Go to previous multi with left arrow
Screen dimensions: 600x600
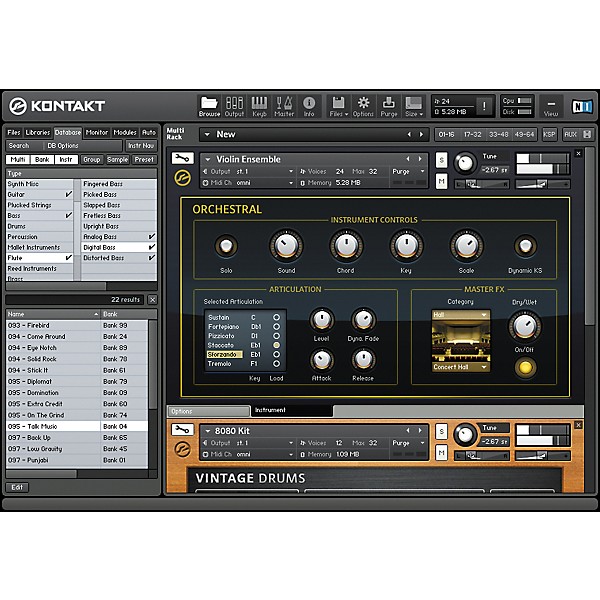click(x=409, y=134)
